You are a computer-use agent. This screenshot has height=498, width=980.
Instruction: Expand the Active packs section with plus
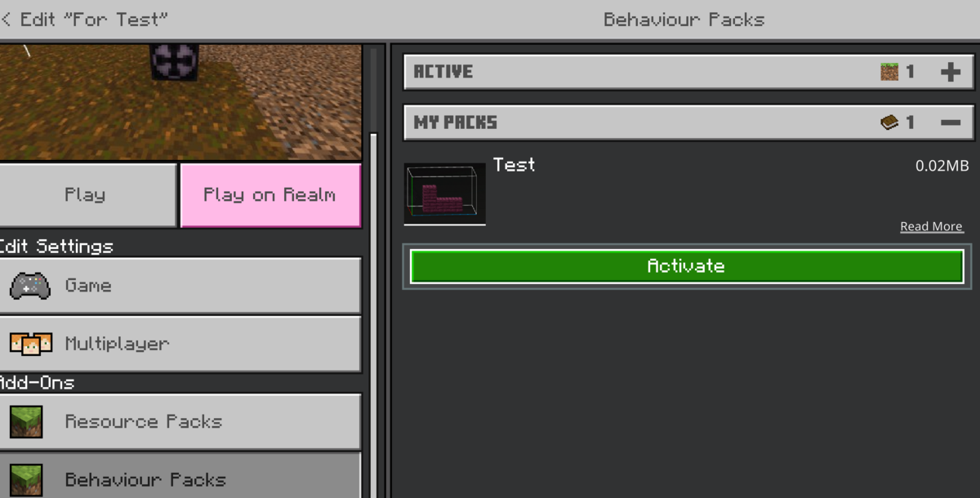click(951, 72)
